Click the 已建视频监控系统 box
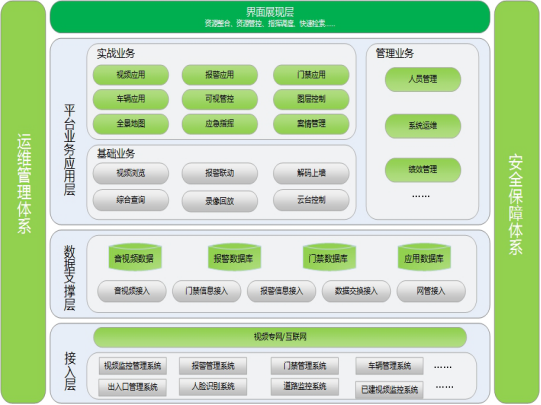Screen dimensions: 541x405 pyautogui.click(x=390, y=390)
